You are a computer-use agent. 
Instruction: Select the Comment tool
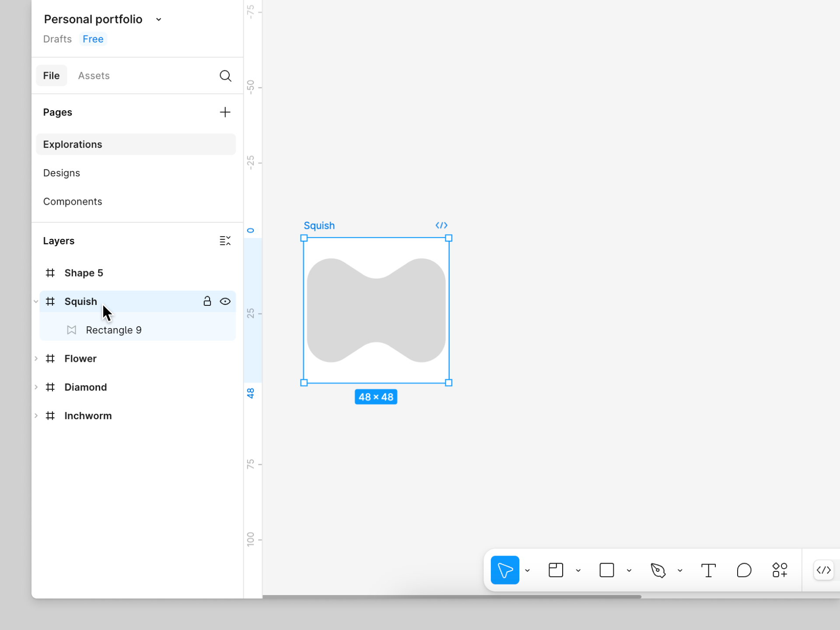click(x=744, y=570)
